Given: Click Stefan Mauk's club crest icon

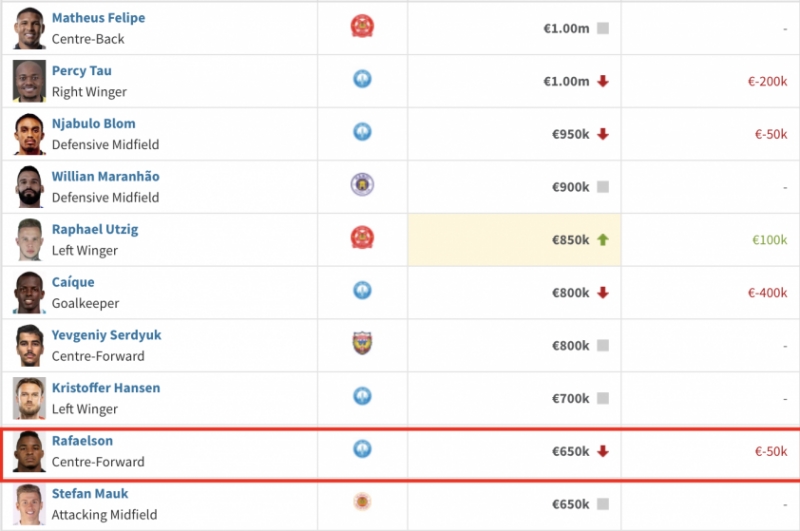Looking at the screenshot, I should (362, 502).
